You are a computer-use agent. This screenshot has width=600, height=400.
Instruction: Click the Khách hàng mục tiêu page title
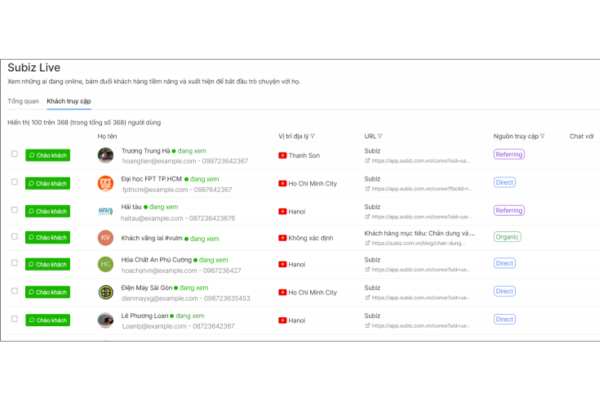pyautogui.click(x=419, y=233)
